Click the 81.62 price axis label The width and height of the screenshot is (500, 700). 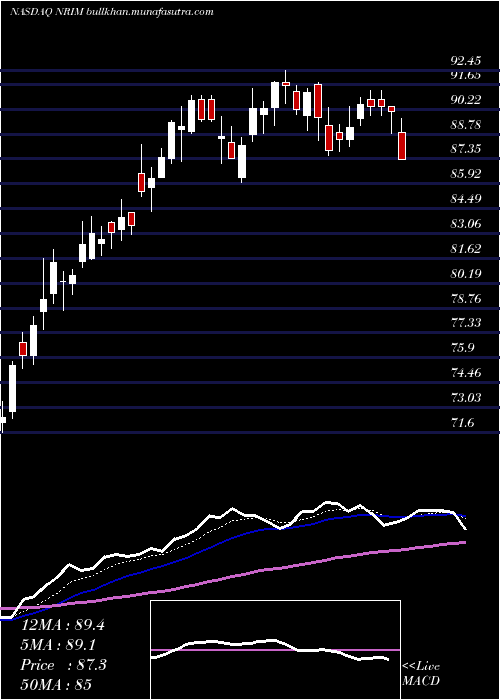(466, 249)
